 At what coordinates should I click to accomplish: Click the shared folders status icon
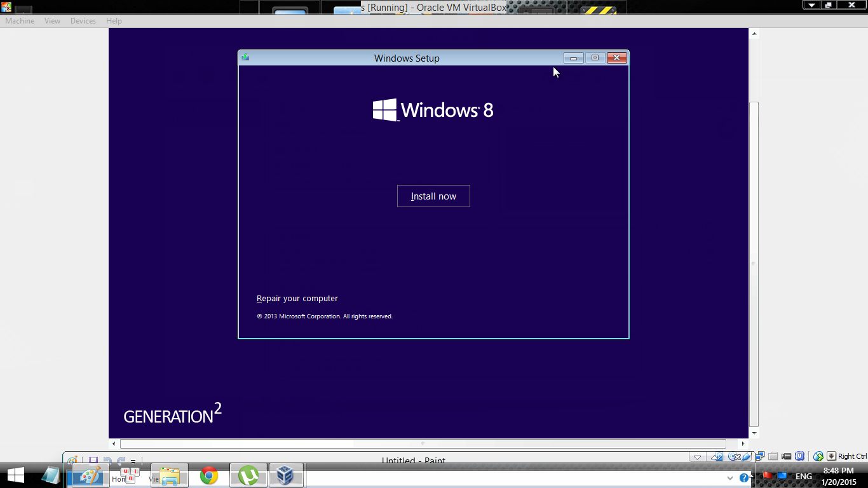[773, 456]
